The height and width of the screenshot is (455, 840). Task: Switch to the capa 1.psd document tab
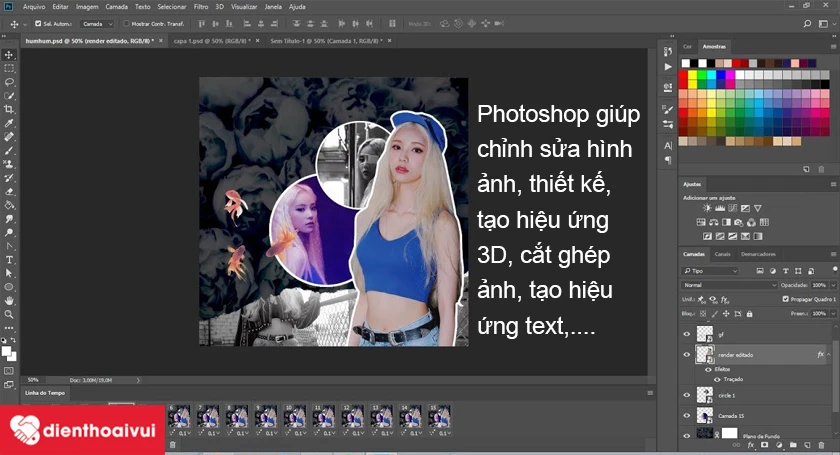pyautogui.click(x=212, y=41)
